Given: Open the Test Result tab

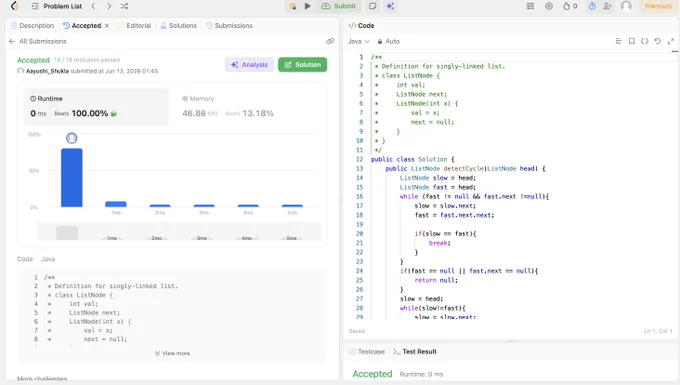Looking at the screenshot, I should (x=415, y=352).
